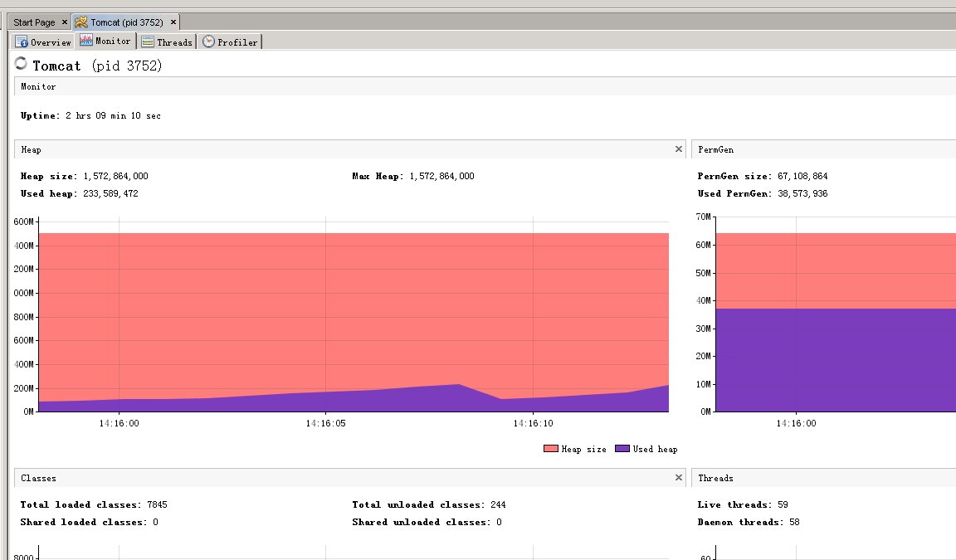Screen dimensions: 956x560
Task: Click the Monitor chart icon
Action: pyautogui.click(x=86, y=40)
